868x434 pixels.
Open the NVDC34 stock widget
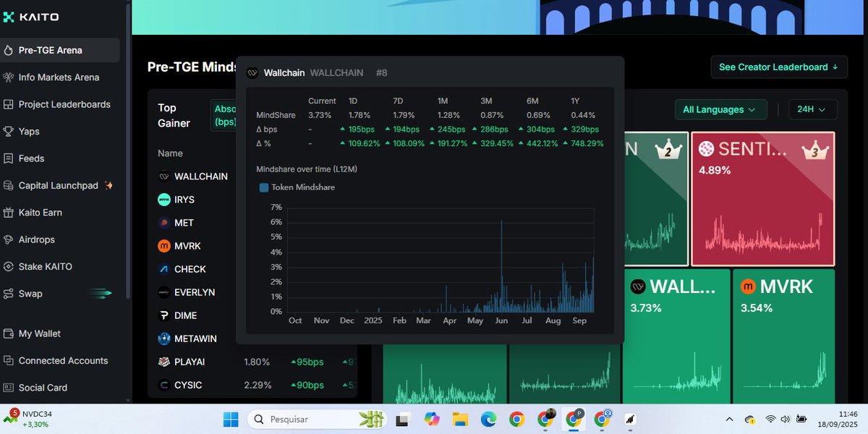pos(29,419)
